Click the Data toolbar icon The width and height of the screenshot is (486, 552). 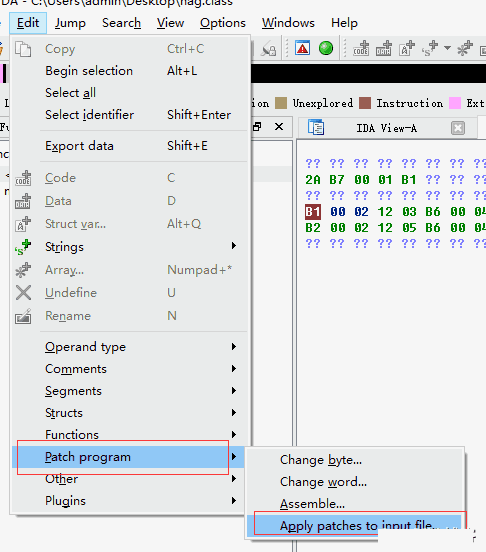pyautogui.click(x=384, y=48)
